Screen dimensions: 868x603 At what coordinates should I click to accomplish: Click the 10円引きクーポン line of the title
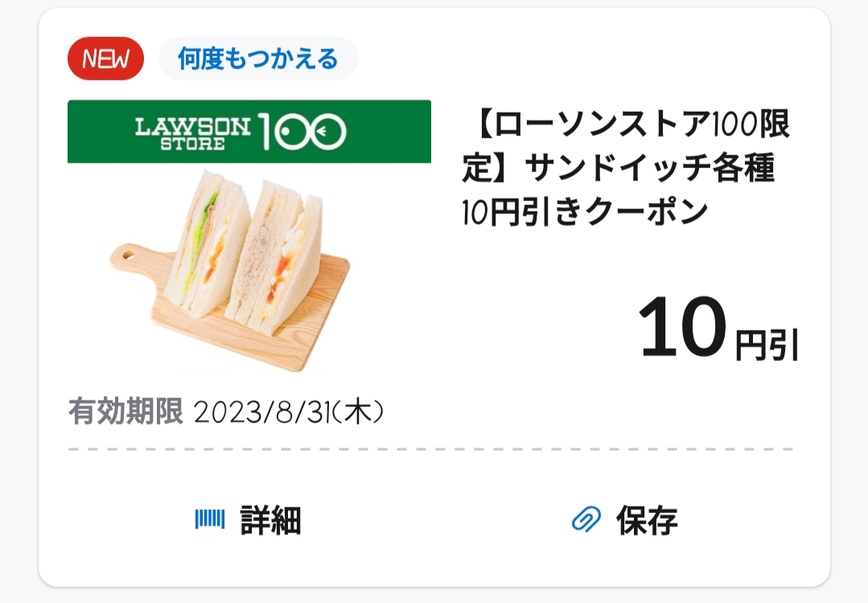pyautogui.click(x=585, y=212)
